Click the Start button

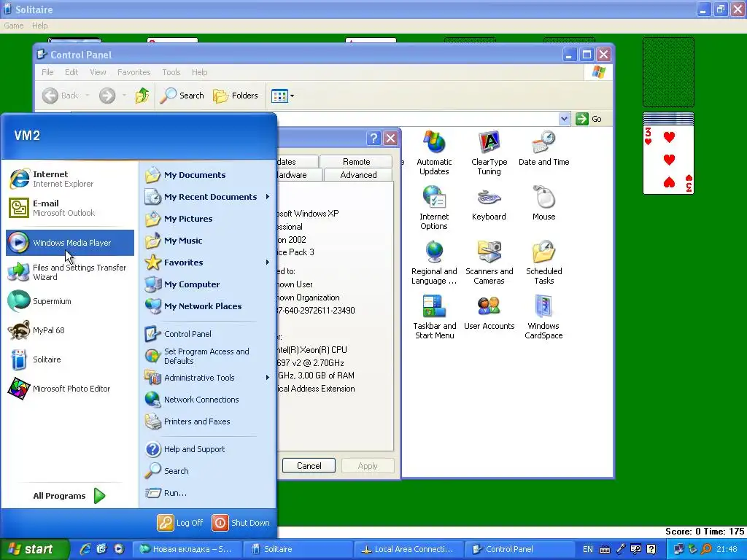[34, 549]
